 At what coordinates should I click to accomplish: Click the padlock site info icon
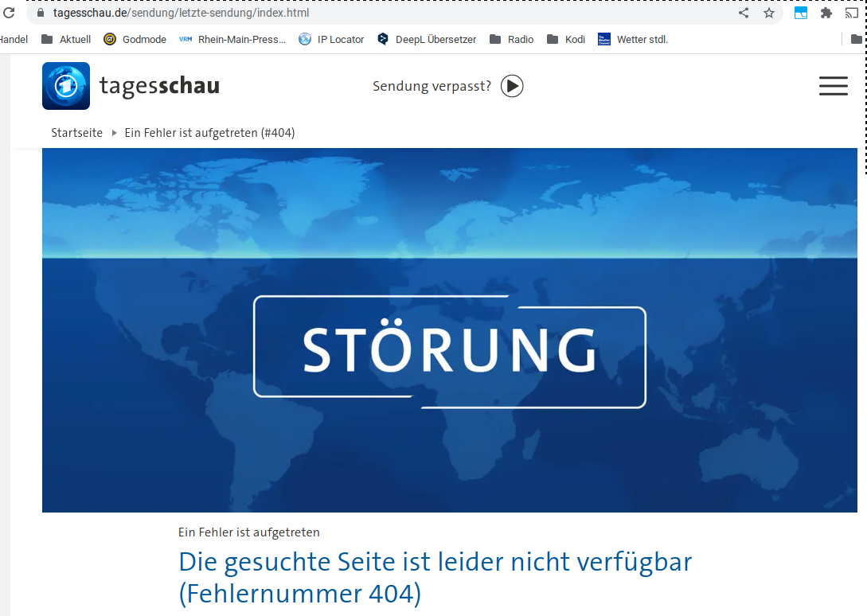point(41,12)
